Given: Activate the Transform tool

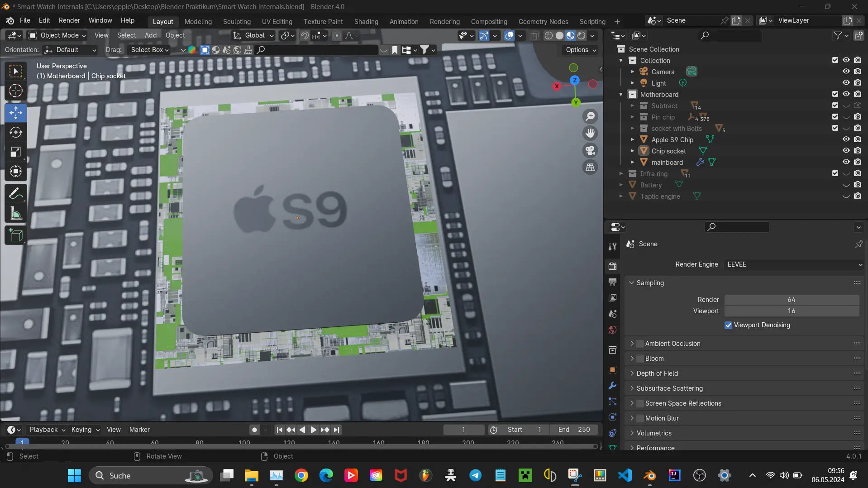Looking at the screenshot, I should [x=16, y=172].
